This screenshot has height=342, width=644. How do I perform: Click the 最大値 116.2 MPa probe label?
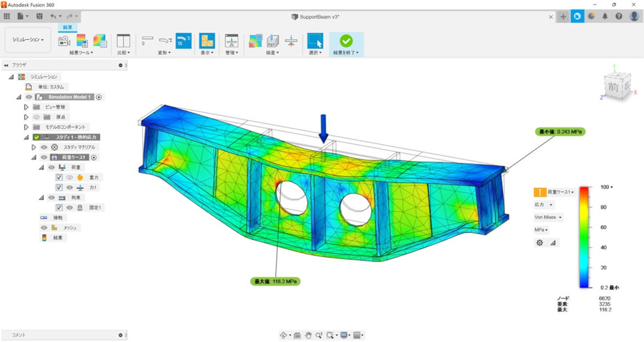click(x=276, y=281)
